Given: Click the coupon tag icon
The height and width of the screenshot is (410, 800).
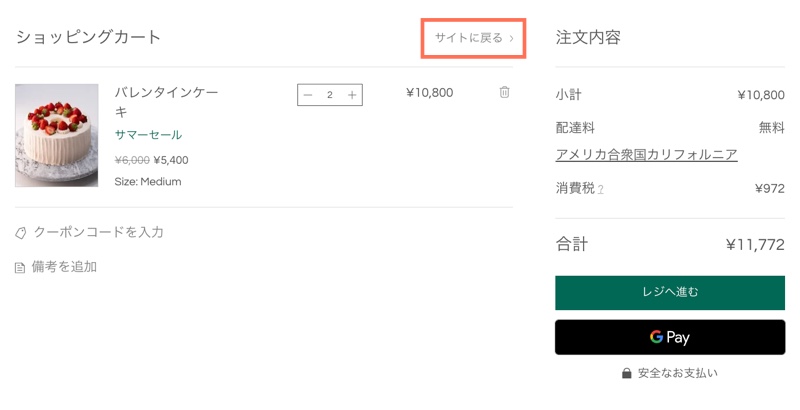Looking at the screenshot, I should (20, 233).
